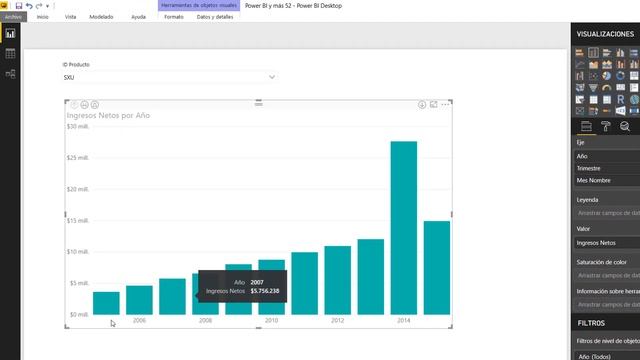Open the Ayuda ribbon tab
The width and height of the screenshot is (640, 360).
(x=138, y=17)
